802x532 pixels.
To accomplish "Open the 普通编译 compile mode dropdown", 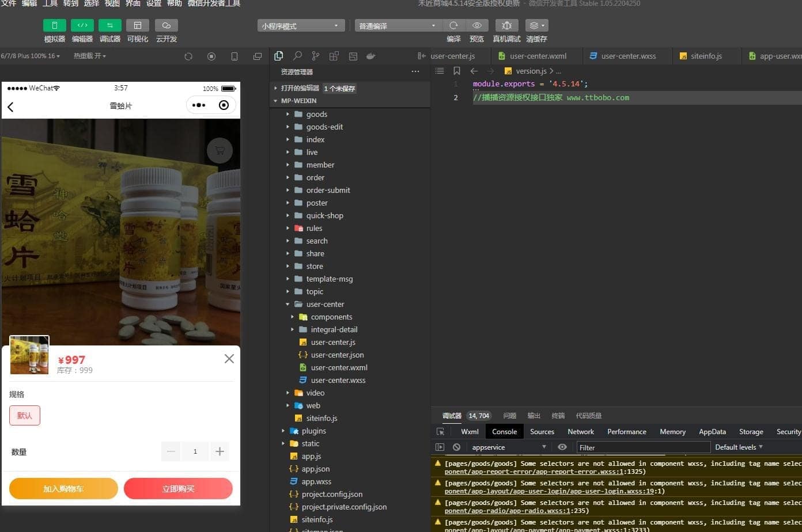I will (x=398, y=26).
